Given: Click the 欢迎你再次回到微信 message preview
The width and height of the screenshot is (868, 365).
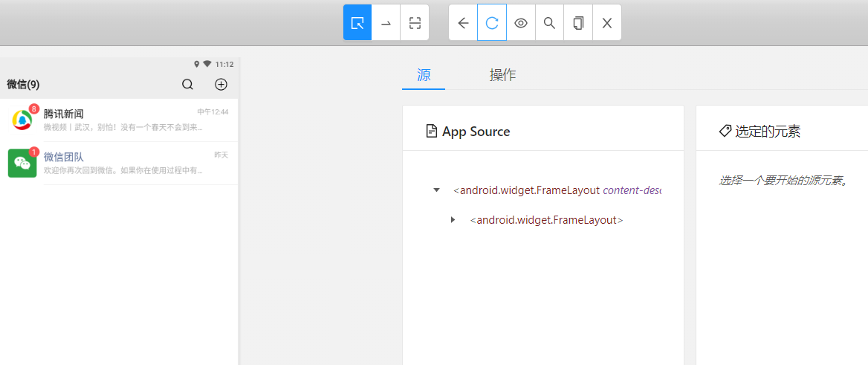Looking at the screenshot, I should coord(123,170).
